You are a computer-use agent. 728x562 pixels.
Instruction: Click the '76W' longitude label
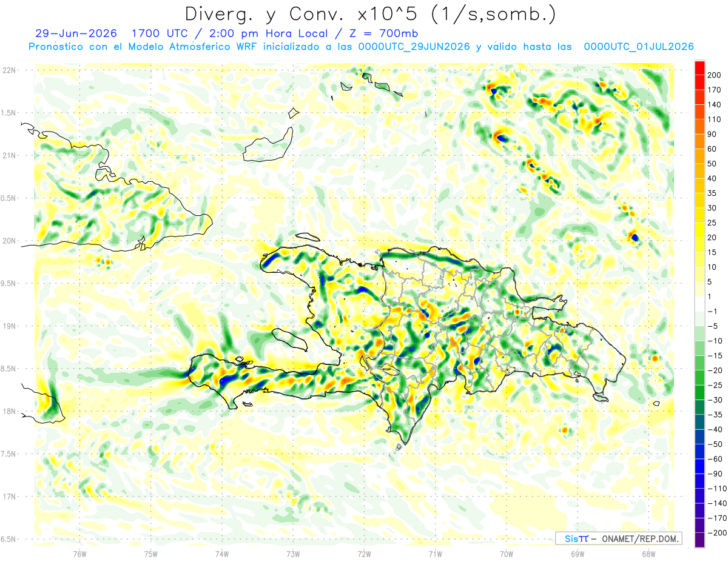(x=79, y=554)
